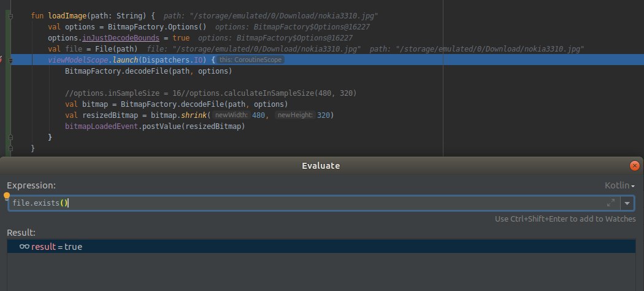Close the Evaluate dialog
This screenshot has height=291, width=644.
click(x=635, y=166)
